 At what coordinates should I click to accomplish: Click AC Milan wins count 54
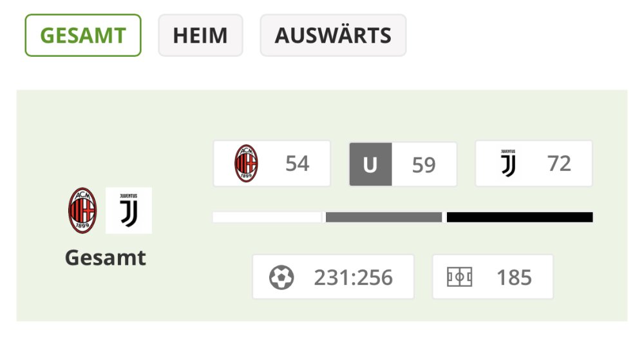pos(298,164)
